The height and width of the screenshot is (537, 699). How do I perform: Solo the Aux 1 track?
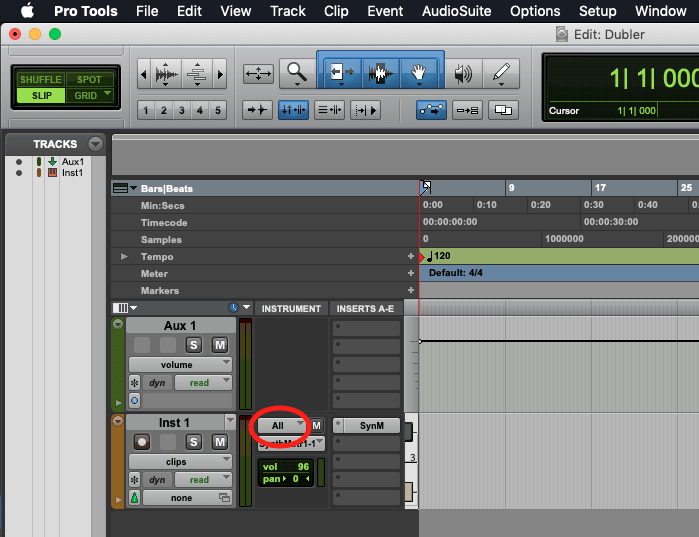193,345
